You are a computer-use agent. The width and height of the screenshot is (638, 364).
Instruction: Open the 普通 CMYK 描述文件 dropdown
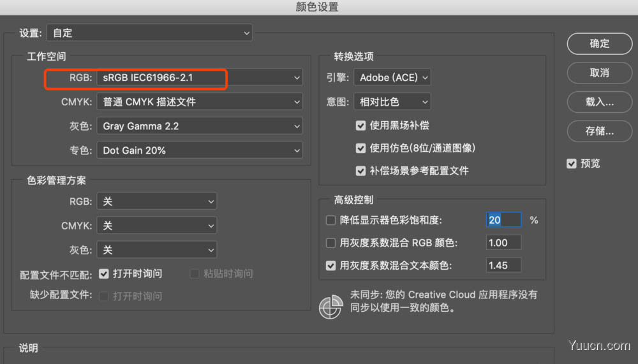pyautogui.click(x=200, y=101)
